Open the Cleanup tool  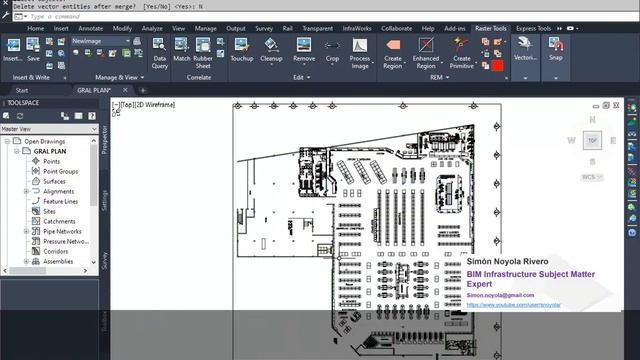(x=271, y=51)
